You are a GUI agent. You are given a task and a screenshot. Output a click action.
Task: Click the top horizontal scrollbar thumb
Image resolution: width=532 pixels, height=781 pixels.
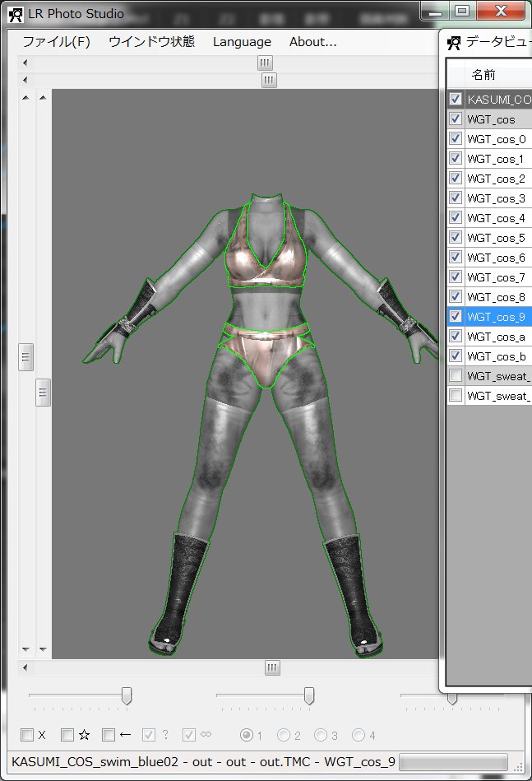point(265,63)
